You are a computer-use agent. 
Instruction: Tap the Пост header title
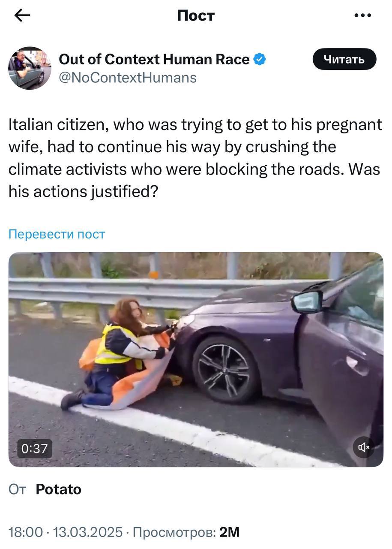coord(196,15)
